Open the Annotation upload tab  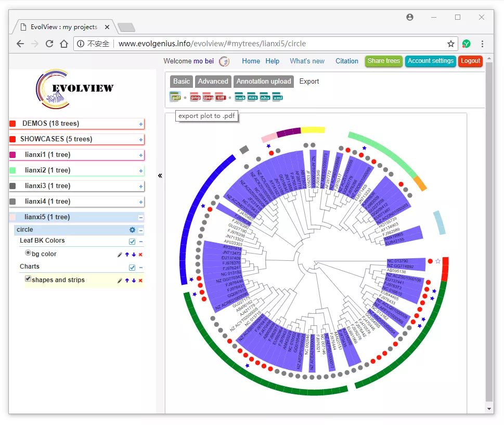(264, 82)
